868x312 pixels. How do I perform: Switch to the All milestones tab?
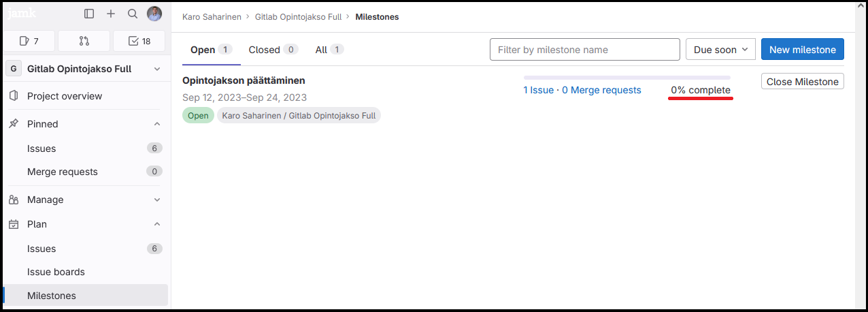click(x=329, y=50)
